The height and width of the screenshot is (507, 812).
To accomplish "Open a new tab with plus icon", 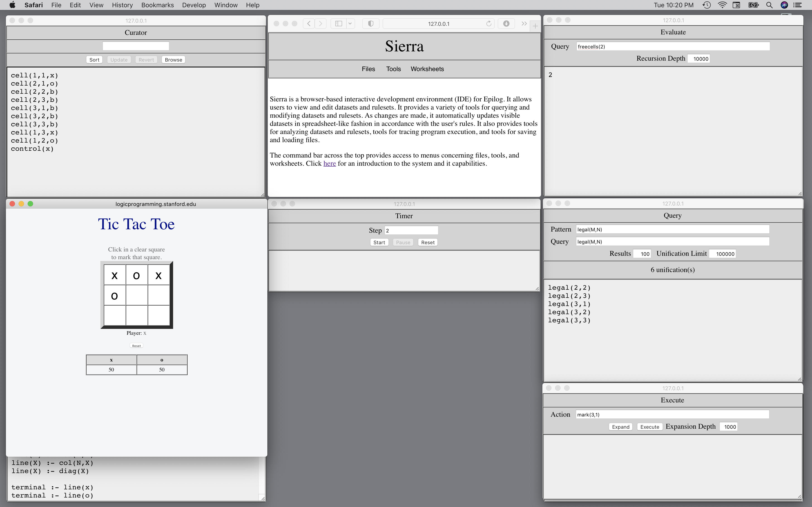I will 535,26.
